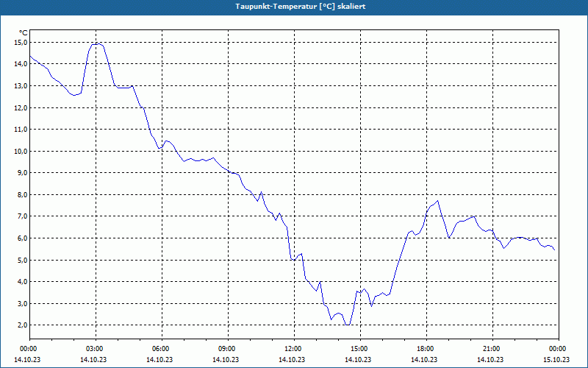
Task: Click the '8,0' y-axis label
Action: point(22,194)
